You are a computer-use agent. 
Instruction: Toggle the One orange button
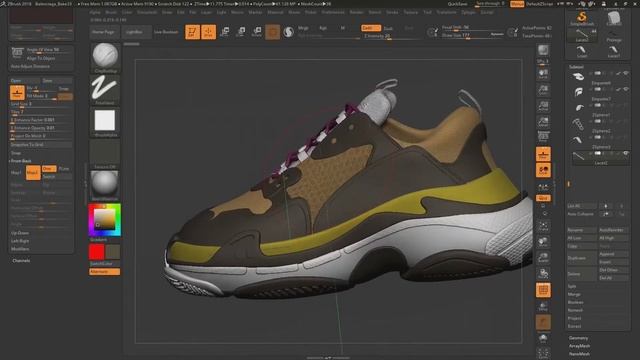tap(49, 169)
